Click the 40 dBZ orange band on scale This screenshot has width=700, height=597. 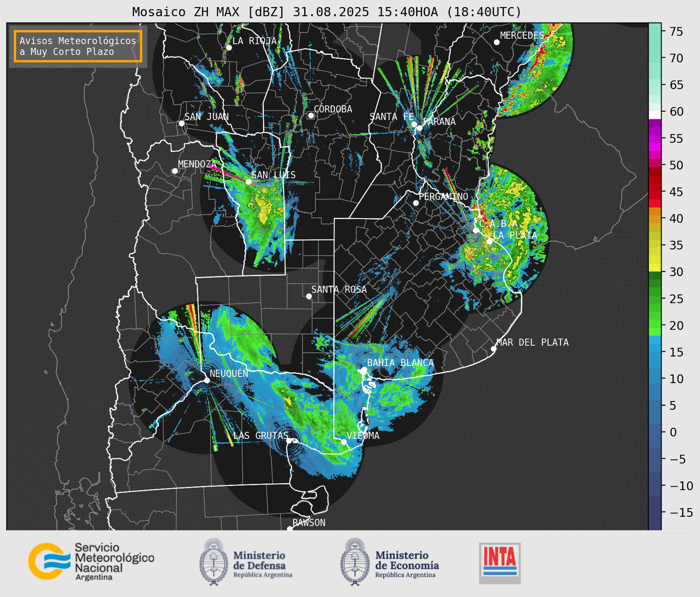655,220
